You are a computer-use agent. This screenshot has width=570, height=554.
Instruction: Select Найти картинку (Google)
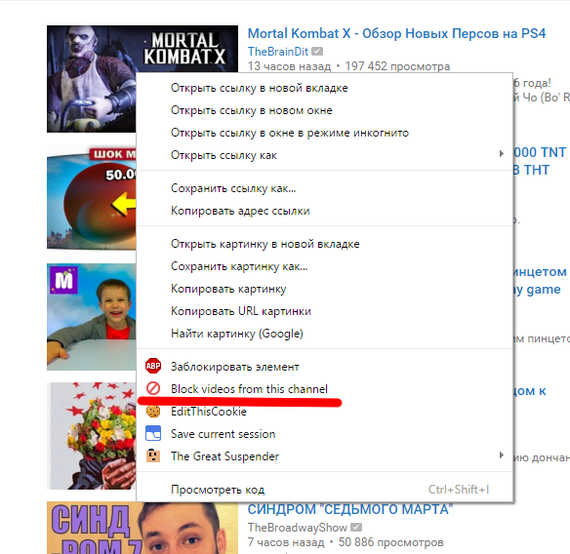coord(325,334)
